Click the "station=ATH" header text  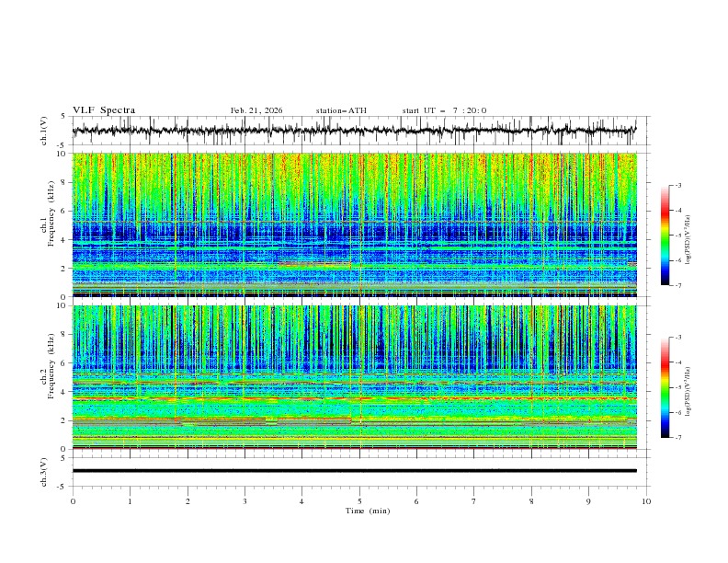pyautogui.click(x=341, y=110)
